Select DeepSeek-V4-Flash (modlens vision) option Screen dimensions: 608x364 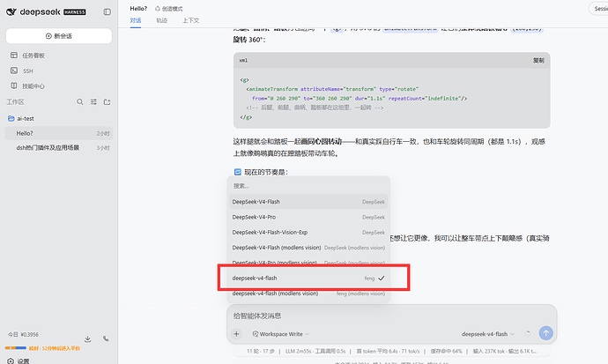[x=308, y=248]
